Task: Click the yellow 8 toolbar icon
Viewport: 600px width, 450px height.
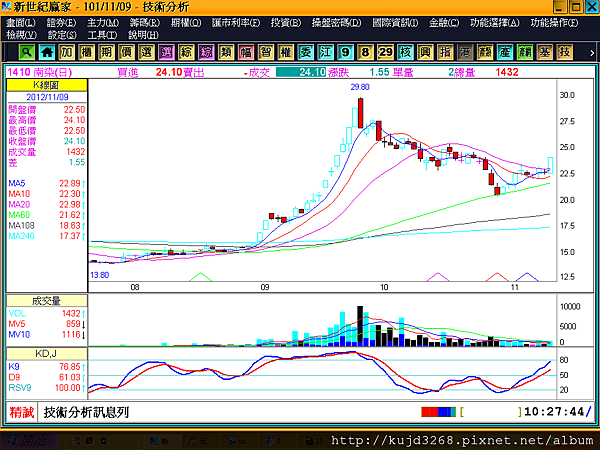Action: [365, 52]
